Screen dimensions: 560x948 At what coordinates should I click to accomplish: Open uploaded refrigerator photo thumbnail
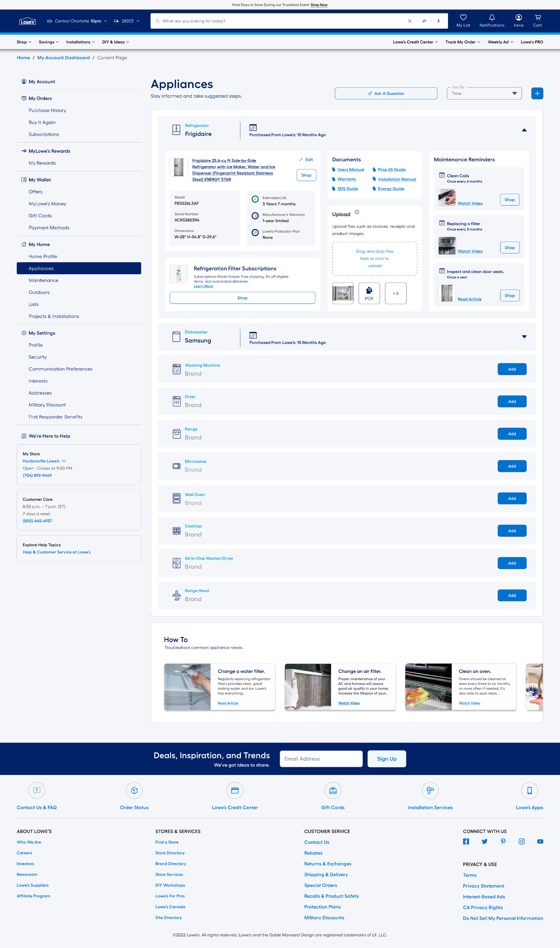click(x=343, y=293)
